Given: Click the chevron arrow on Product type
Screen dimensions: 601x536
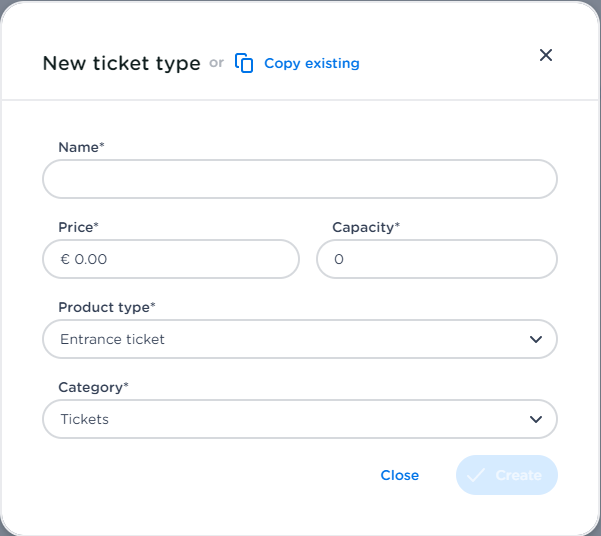Looking at the screenshot, I should (536, 340).
